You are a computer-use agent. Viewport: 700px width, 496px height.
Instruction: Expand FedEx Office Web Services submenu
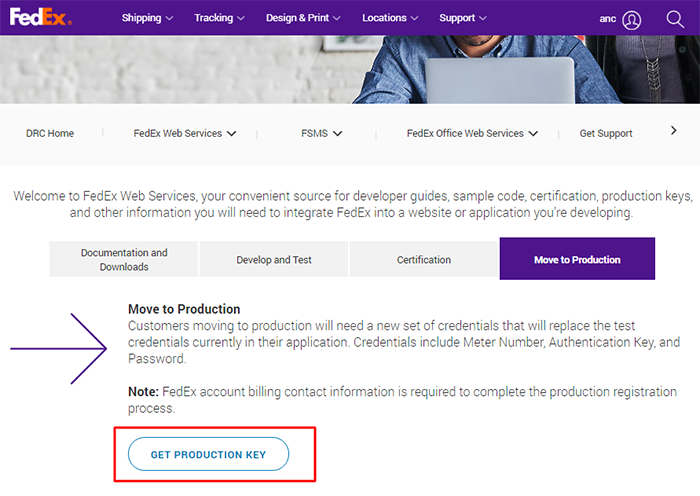tap(472, 133)
